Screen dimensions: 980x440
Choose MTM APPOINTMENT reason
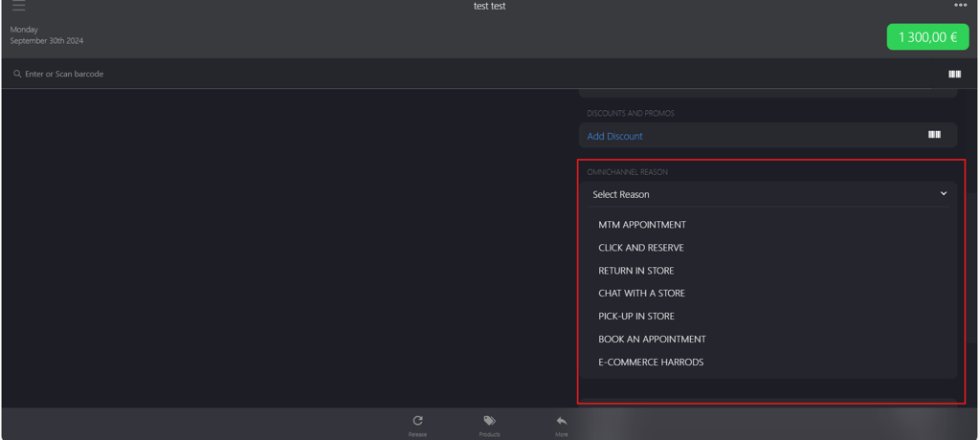pyautogui.click(x=642, y=225)
